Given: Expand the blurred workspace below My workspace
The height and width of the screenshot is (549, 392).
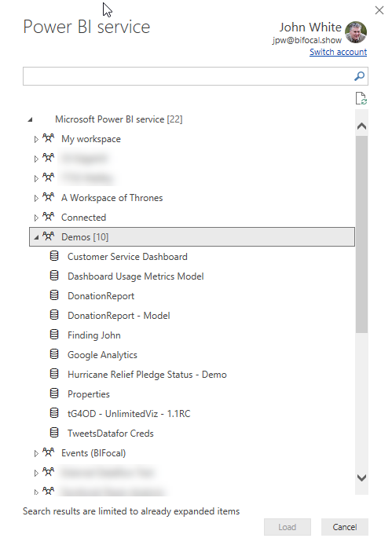Looking at the screenshot, I should (x=36, y=159).
